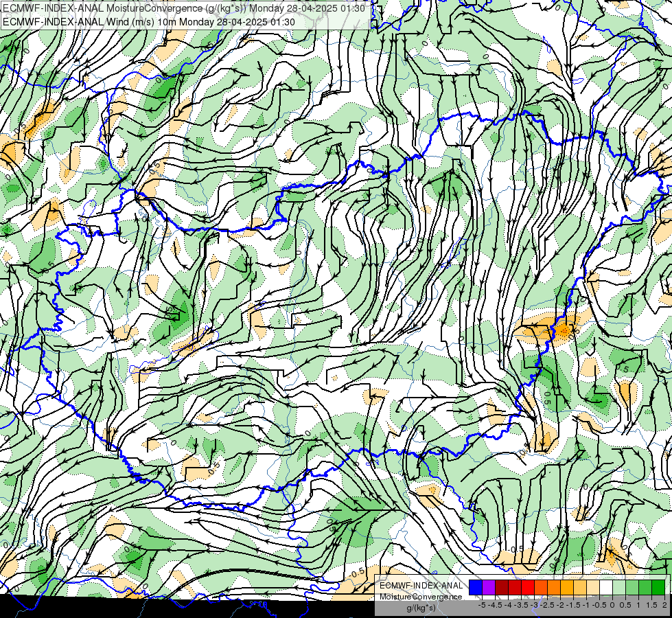
Task: Click the 1.5 value on the legend scale
Action: [651, 605]
